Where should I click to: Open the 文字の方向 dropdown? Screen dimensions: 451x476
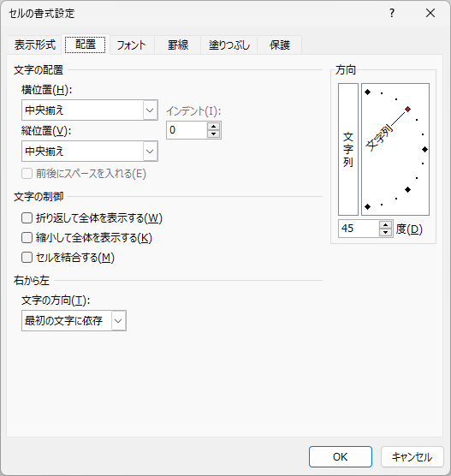point(74,320)
